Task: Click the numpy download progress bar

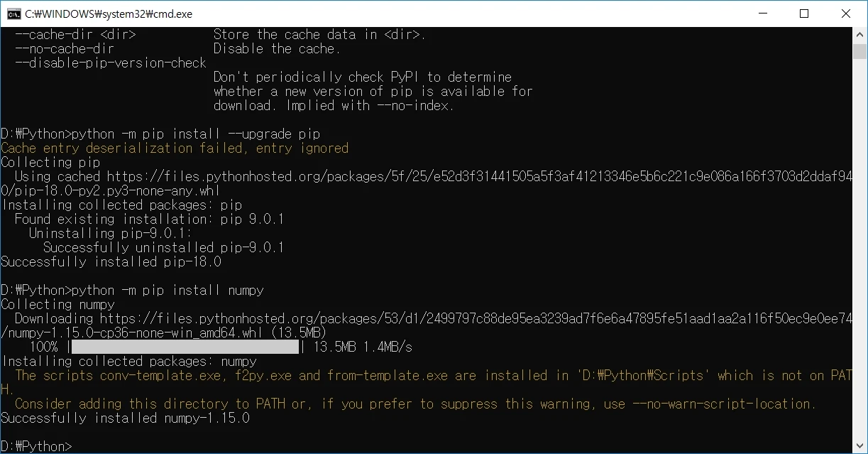Action: [x=185, y=347]
